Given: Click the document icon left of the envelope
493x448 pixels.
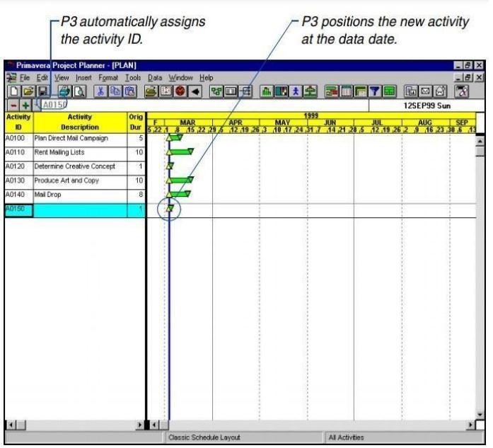Looking at the screenshot, I should 411,91.
